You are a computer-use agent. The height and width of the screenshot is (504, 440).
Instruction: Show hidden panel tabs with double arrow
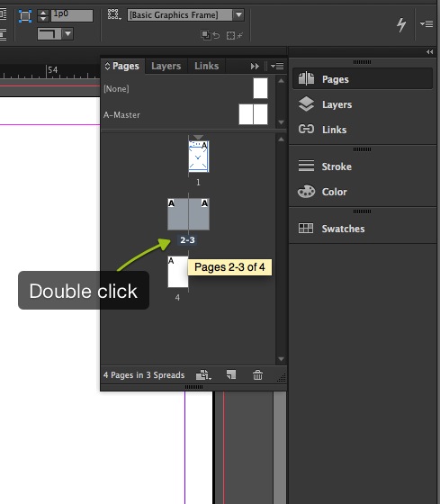[255, 67]
